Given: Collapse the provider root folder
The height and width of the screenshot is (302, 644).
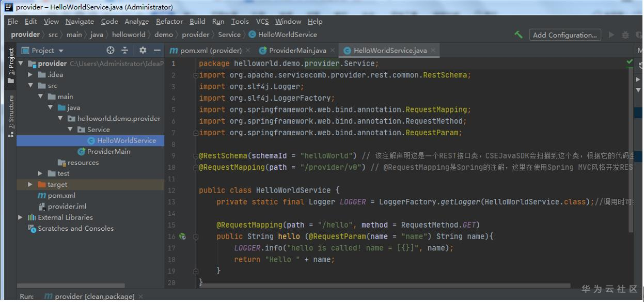Looking at the screenshot, I should (x=21, y=63).
